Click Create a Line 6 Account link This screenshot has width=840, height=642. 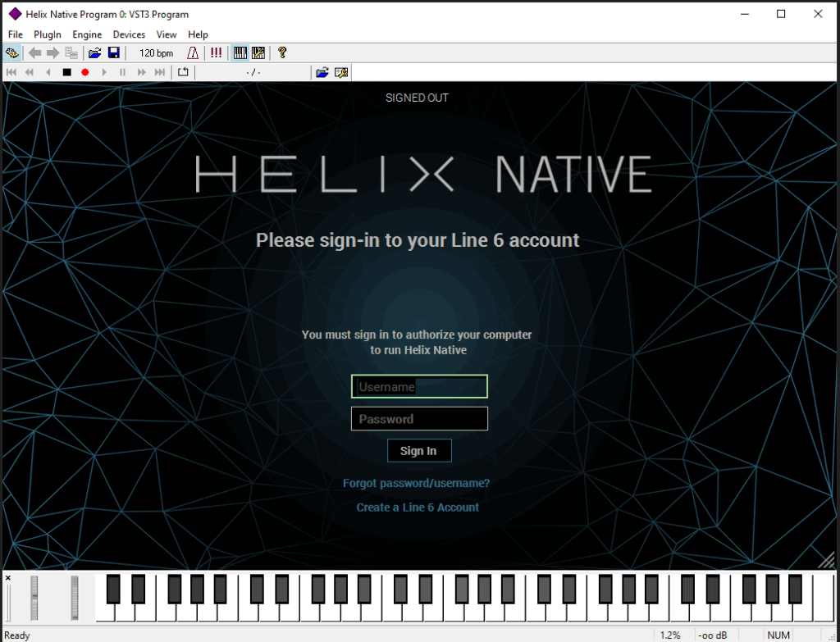(x=418, y=508)
